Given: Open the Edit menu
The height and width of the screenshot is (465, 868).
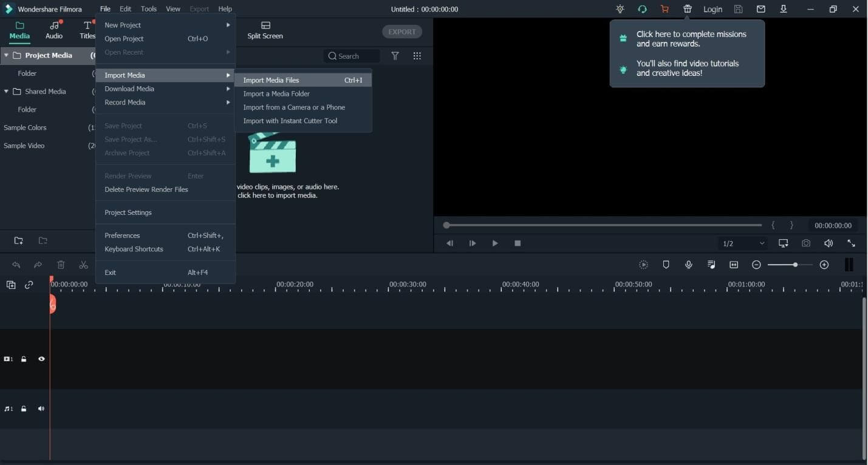Looking at the screenshot, I should coord(125,9).
